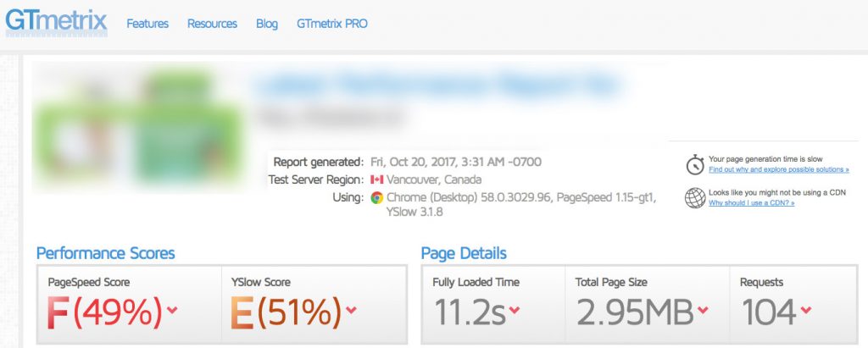Click the F (49%) PageSpeed grade
The height and width of the screenshot is (348, 868).
[104, 312]
